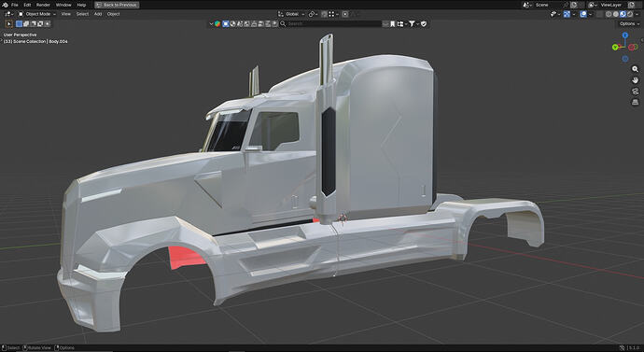Click the green Y axis gizmo handle
This screenshot has width=644, height=352.
click(615, 48)
